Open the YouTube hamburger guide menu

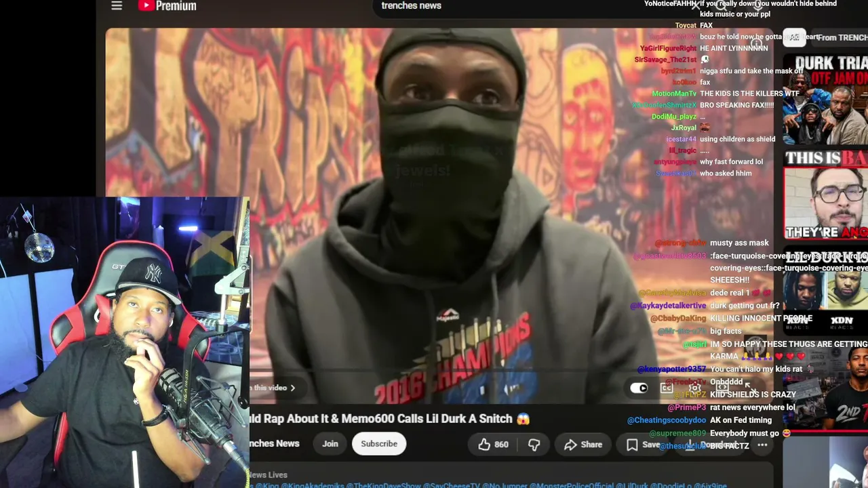(117, 6)
